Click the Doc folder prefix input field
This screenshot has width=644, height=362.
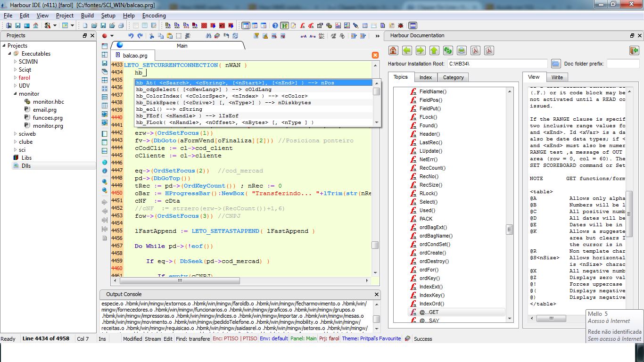(623, 64)
